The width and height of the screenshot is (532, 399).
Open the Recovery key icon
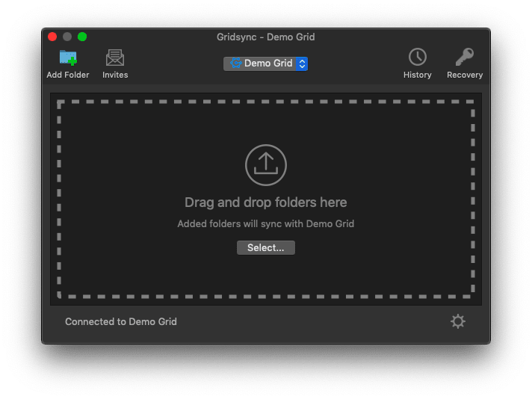465,57
